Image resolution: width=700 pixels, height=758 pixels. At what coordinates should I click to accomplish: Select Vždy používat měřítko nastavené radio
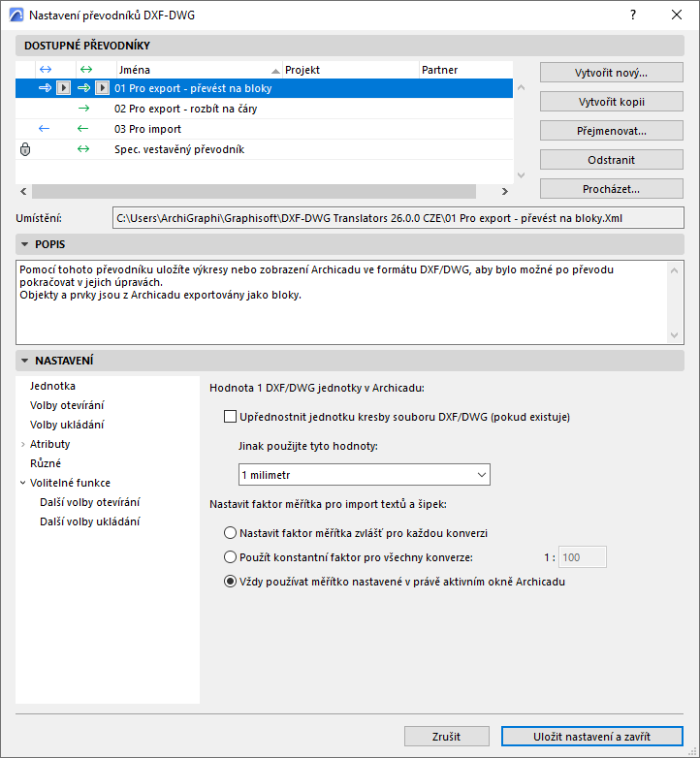pos(230,581)
